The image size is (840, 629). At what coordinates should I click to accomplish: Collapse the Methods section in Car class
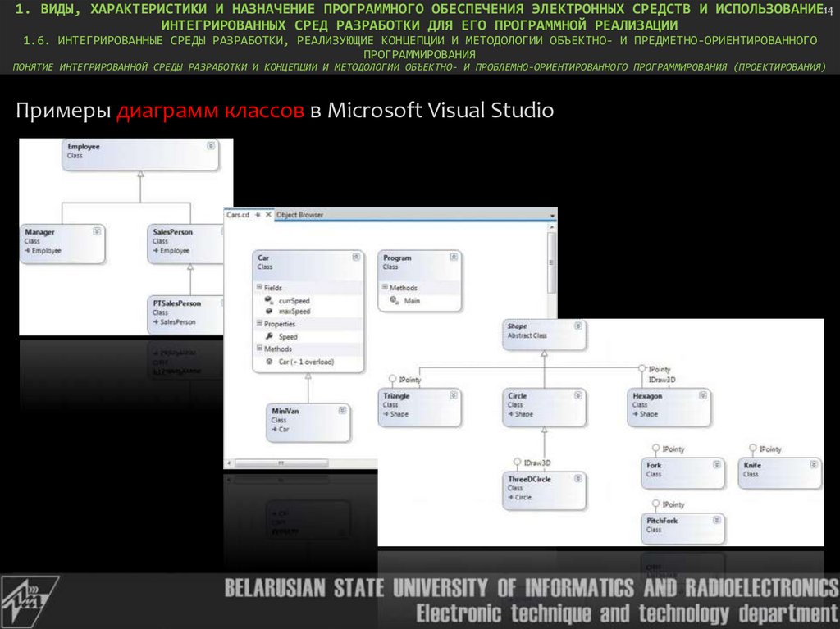click(x=259, y=349)
